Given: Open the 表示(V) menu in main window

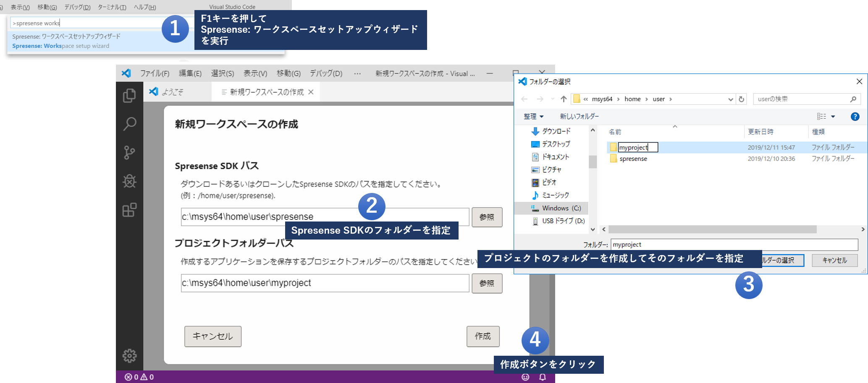Looking at the screenshot, I should pyautogui.click(x=255, y=73).
